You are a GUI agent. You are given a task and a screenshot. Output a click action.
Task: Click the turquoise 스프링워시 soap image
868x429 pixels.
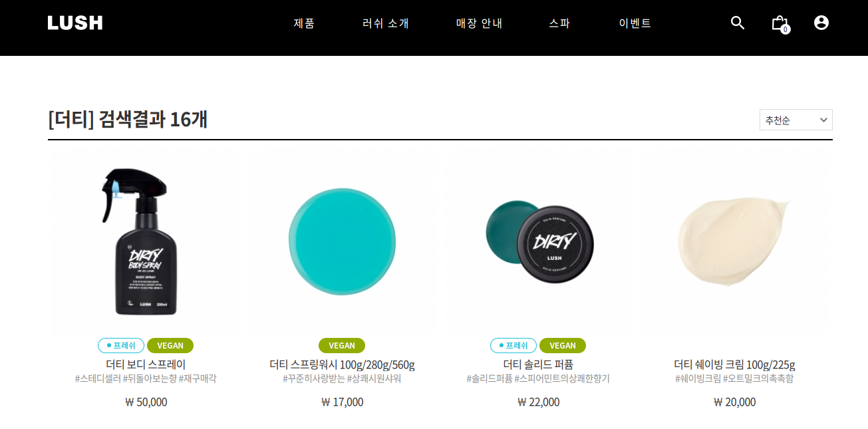click(342, 241)
